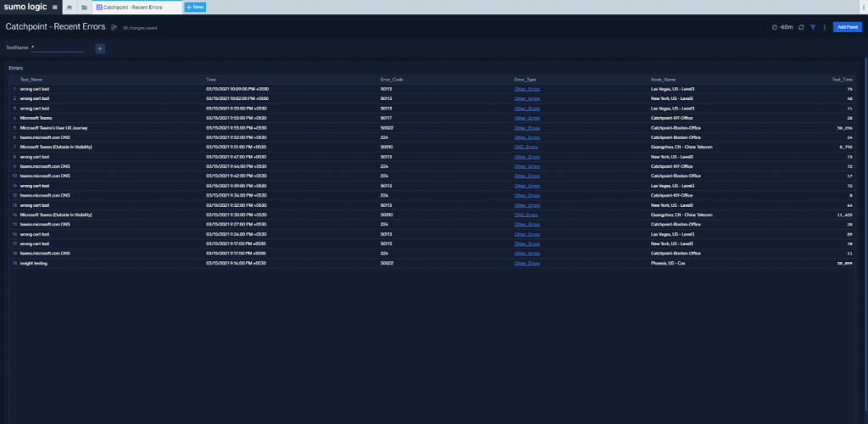This screenshot has height=424, width=868.
Task: Click test time value 30,099
Action: coord(845,264)
